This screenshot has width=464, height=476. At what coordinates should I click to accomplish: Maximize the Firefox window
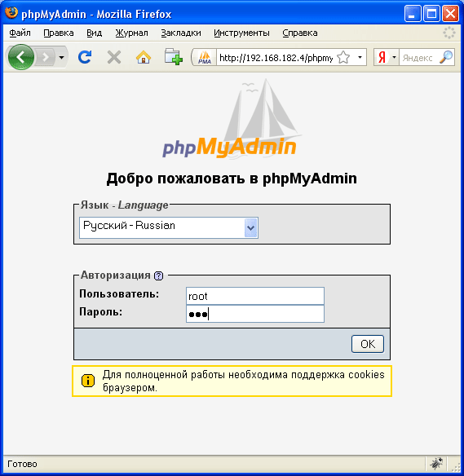tap(431, 14)
